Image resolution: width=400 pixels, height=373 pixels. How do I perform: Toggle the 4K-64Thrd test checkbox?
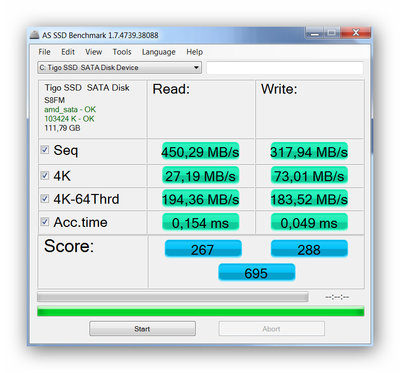45,198
